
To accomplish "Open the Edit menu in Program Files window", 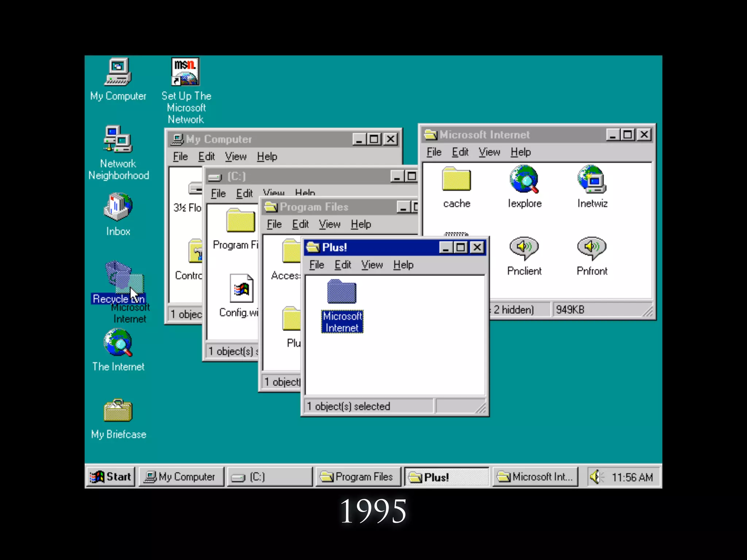I will click(301, 224).
